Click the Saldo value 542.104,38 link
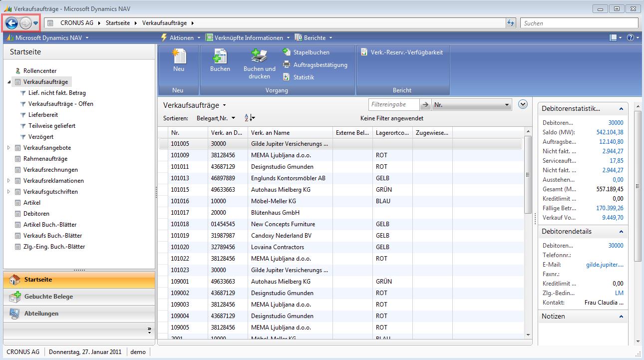 [610, 132]
